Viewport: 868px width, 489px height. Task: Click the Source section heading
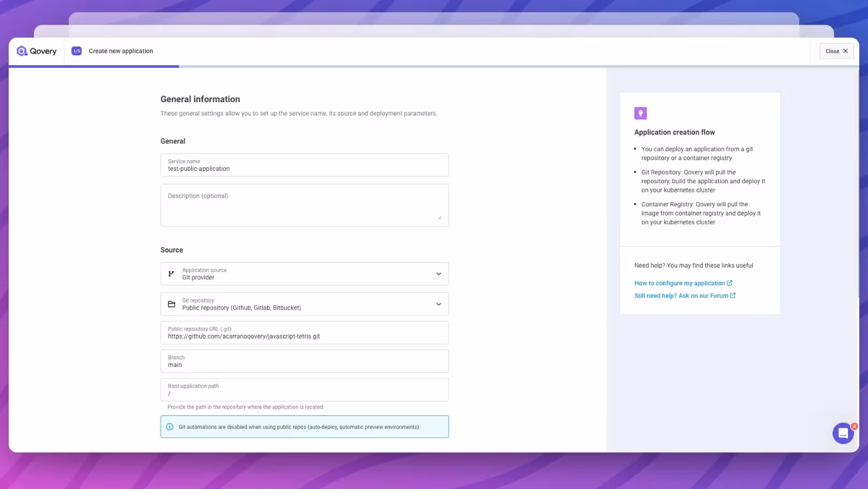[x=172, y=250]
